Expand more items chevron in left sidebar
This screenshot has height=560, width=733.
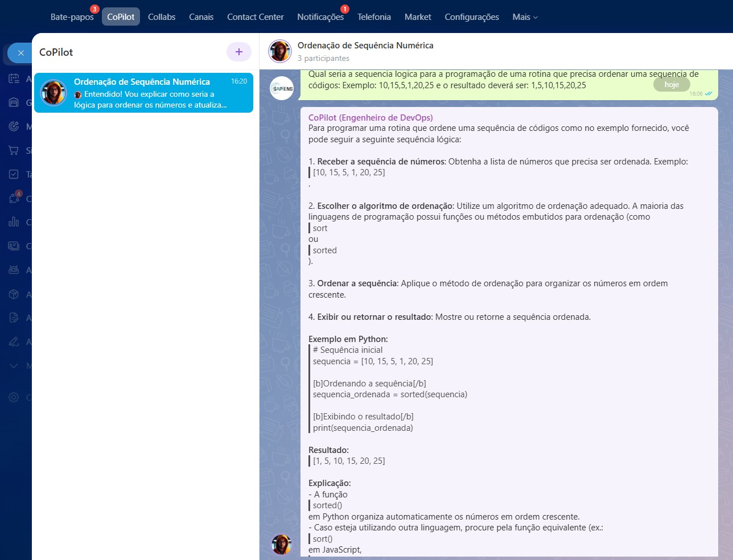[x=14, y=365]
